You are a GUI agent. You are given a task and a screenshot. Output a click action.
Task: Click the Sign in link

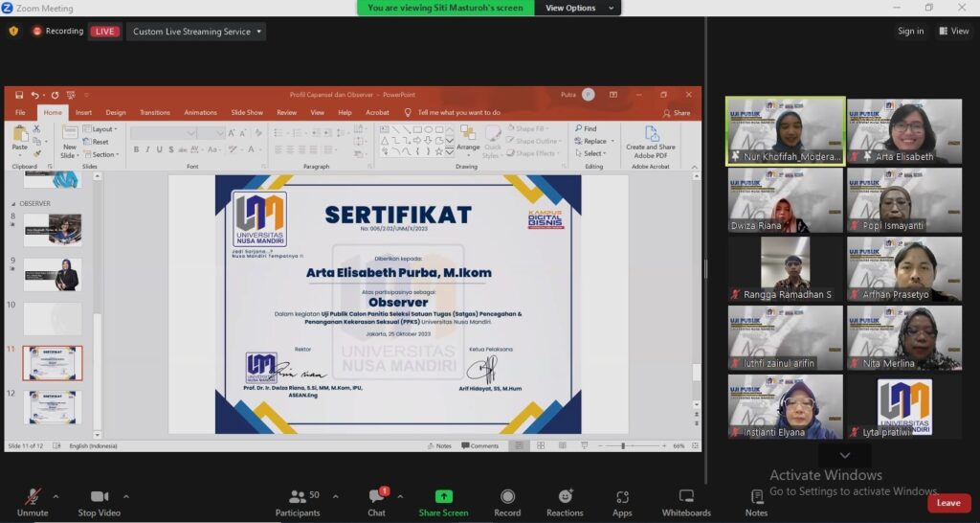[911, 32]
